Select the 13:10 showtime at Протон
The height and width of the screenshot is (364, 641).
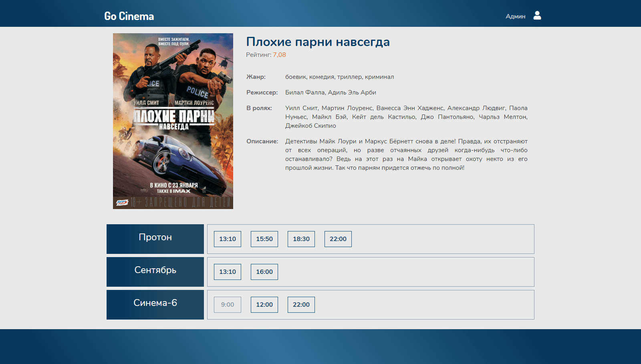[228, 239]
